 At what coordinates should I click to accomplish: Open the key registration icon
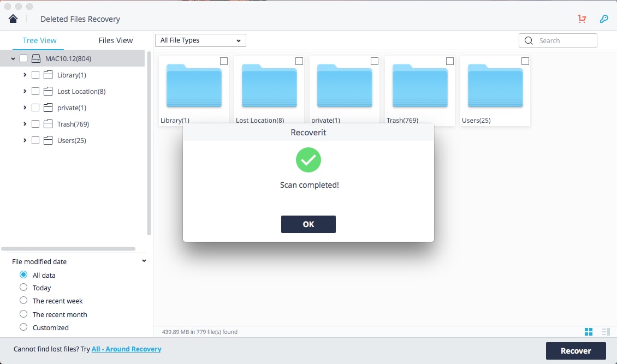[x=603, y=19]
